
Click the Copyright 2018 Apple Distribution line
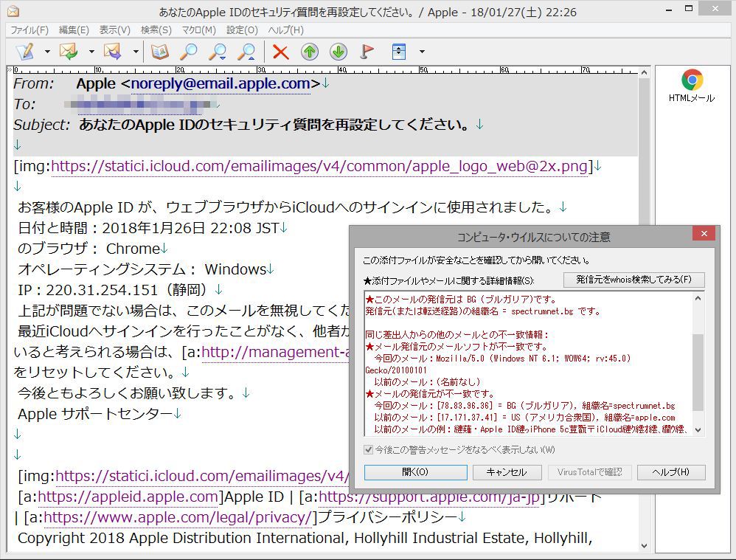point(305,538)
